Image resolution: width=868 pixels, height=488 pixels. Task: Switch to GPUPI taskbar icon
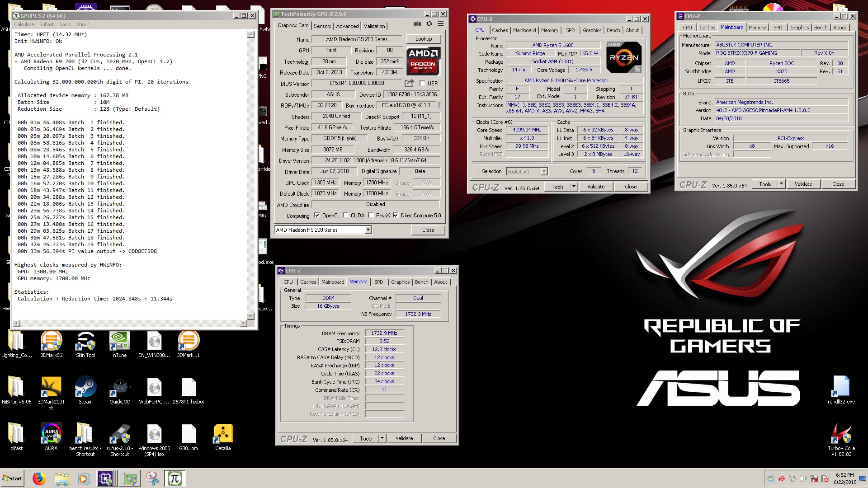click(175, 479)
